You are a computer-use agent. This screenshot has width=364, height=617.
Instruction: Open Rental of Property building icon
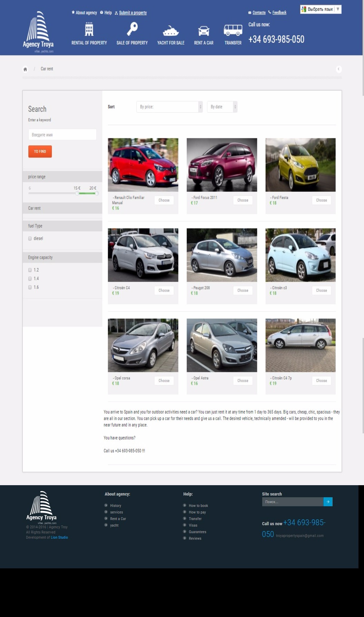(x=89, y=29)
